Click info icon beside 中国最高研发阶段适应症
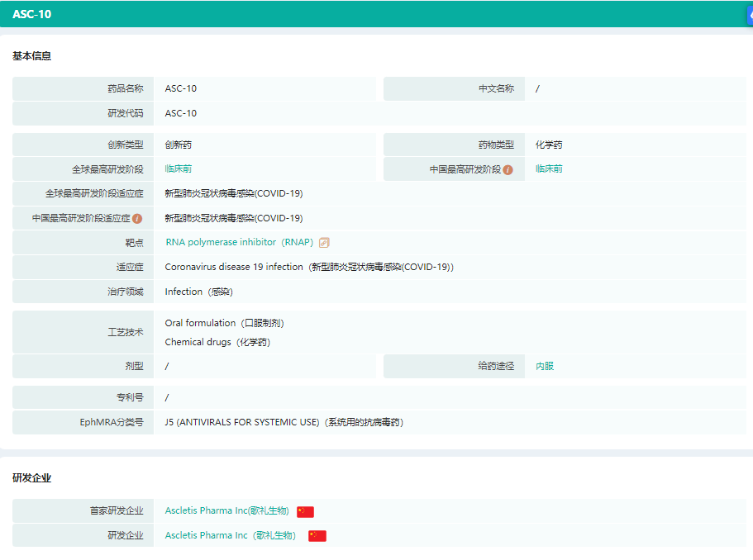 (x=137, y=219)
